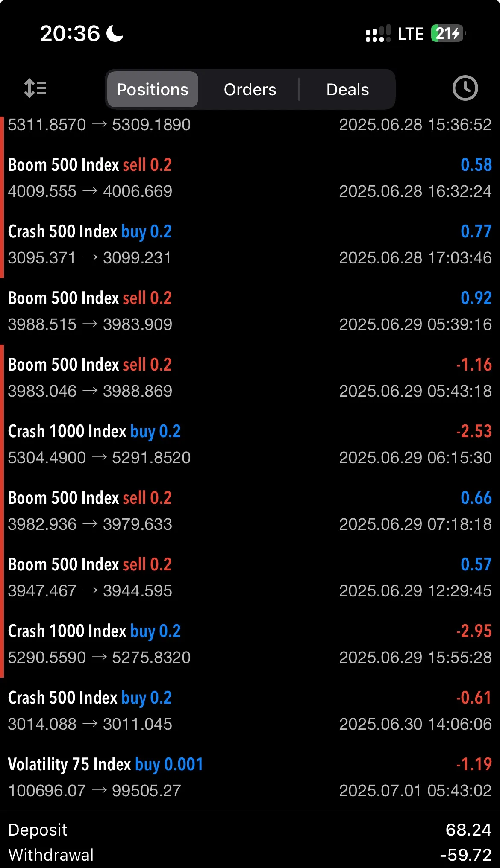500x868 pixels.
Task: Open Crash 1000 buy with -2.53 loss
Action: 250,444
